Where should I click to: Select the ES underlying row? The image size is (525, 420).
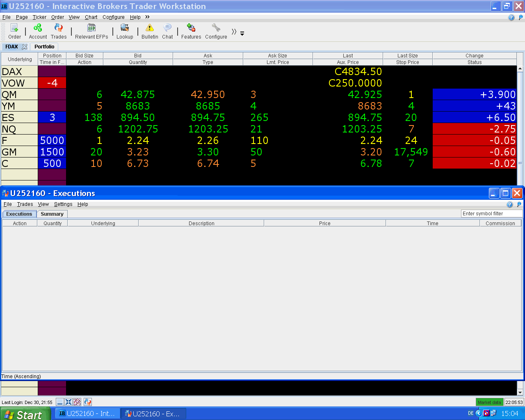pos(20,117)
